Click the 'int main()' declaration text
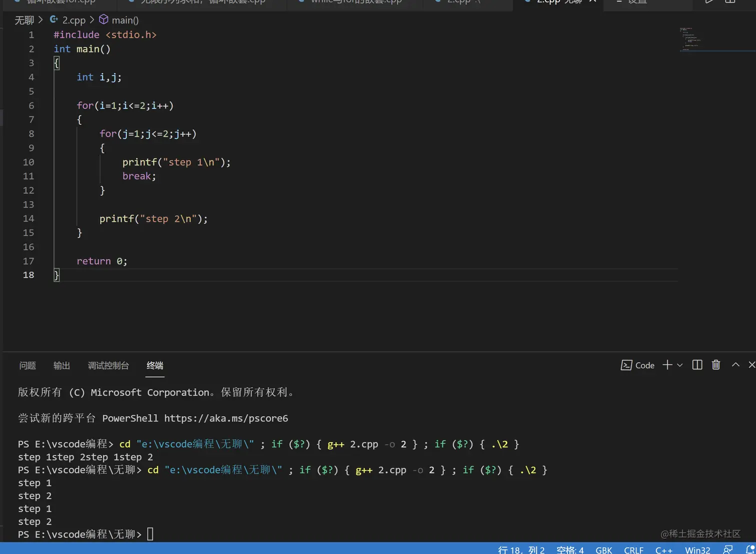Screen dimensions: 756x554 [x=82, y=49]
